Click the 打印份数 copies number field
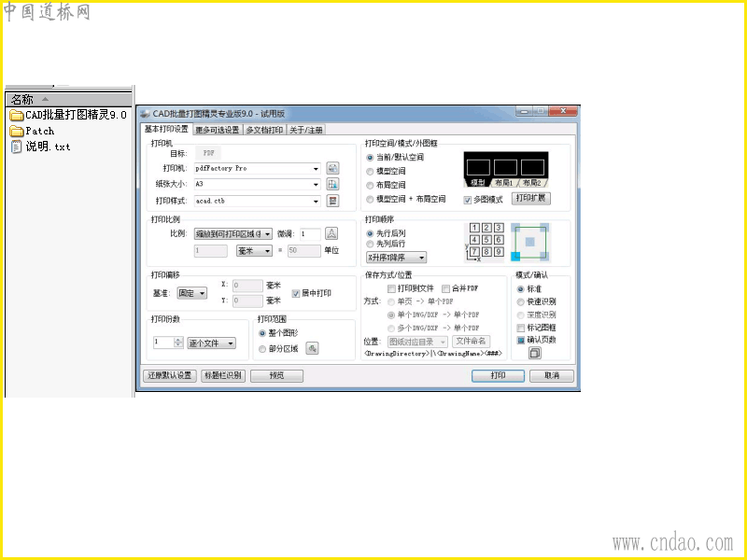This screenshot has width=747, height=560. click(x=164, y=343)
